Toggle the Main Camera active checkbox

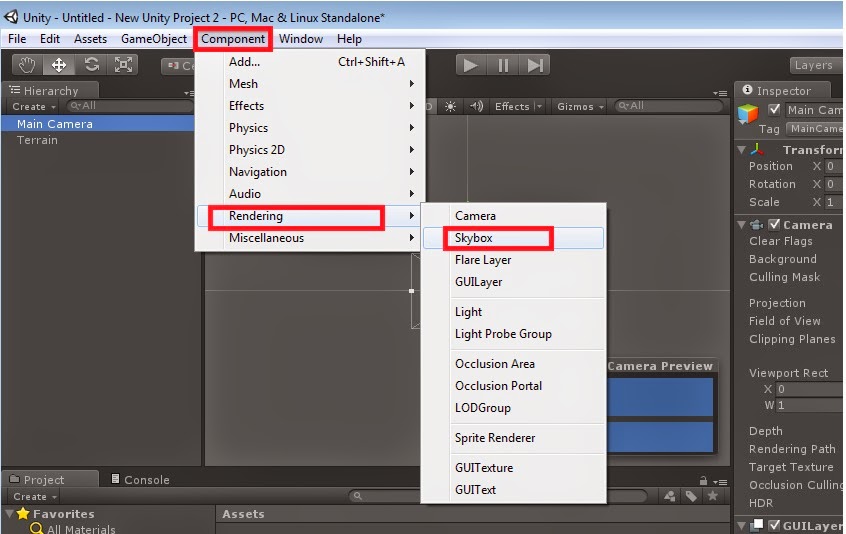click(774, 109)
